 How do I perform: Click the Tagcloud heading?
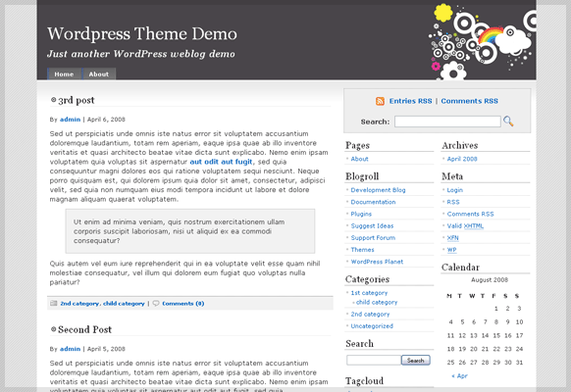point(365,380)
